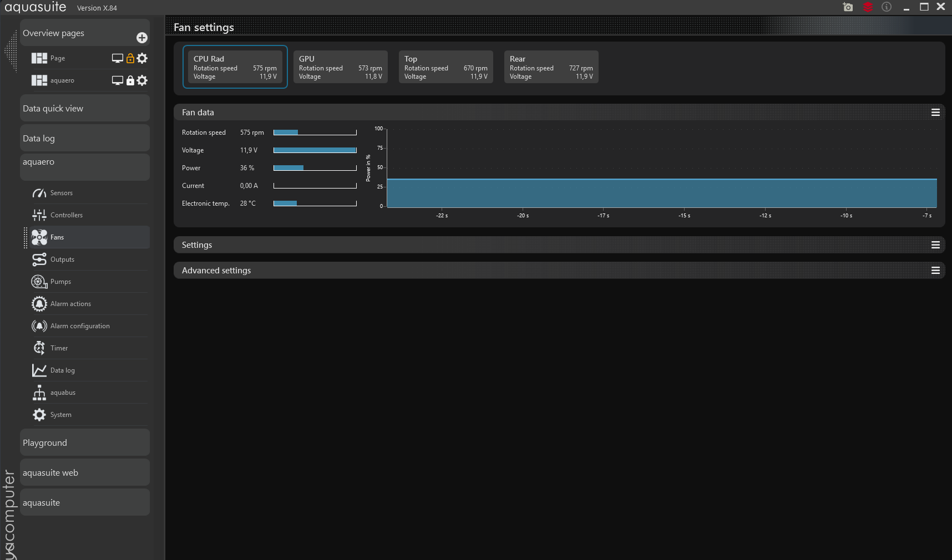
Task: Expand the Settings panel menu icon
Action: [935, 245]
